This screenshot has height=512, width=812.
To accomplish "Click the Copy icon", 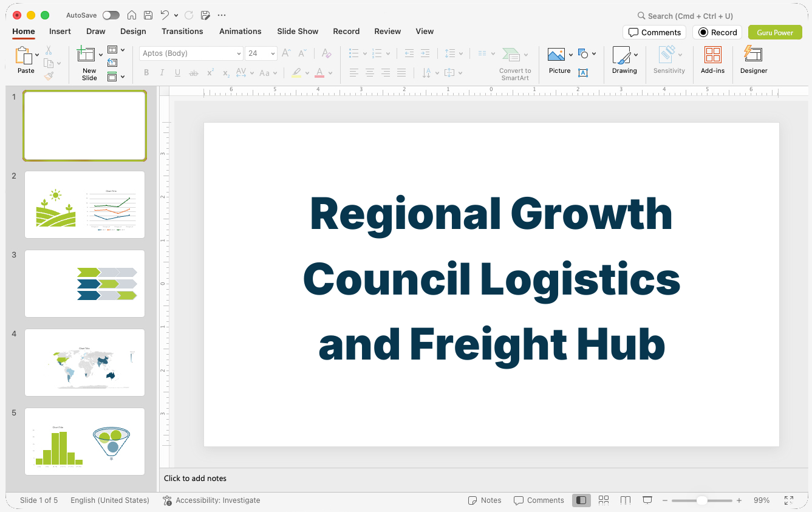I will click(x=49, y=63).
